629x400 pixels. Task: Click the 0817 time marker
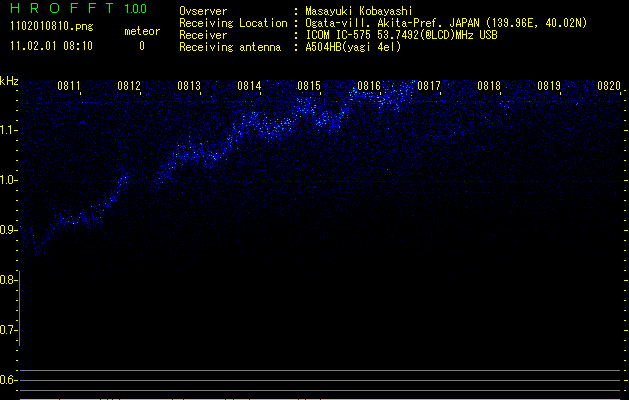429,86
